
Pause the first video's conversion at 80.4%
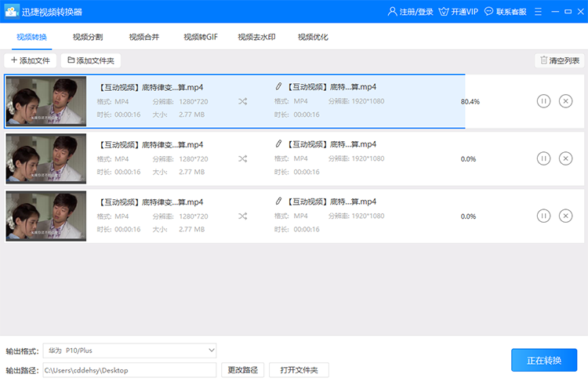point(543,101)
